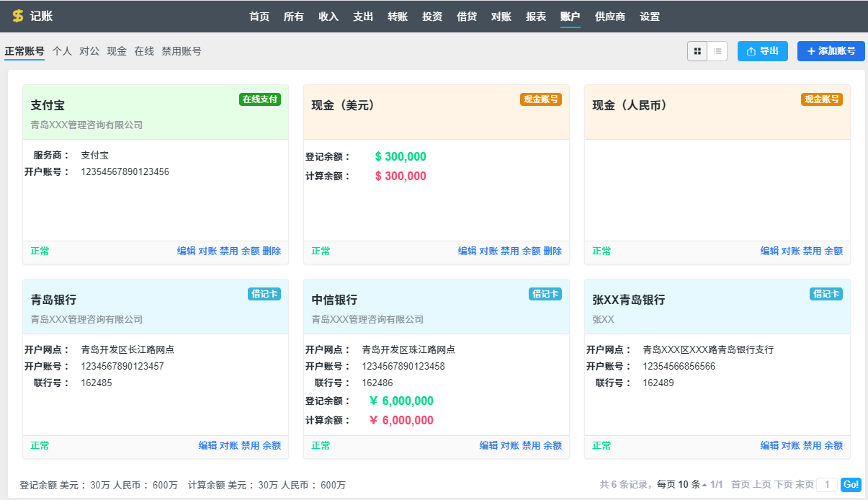Viewport: 868px width, 500px height.
Task: Click the 记账 dollar logo icon
Action: 18,16
